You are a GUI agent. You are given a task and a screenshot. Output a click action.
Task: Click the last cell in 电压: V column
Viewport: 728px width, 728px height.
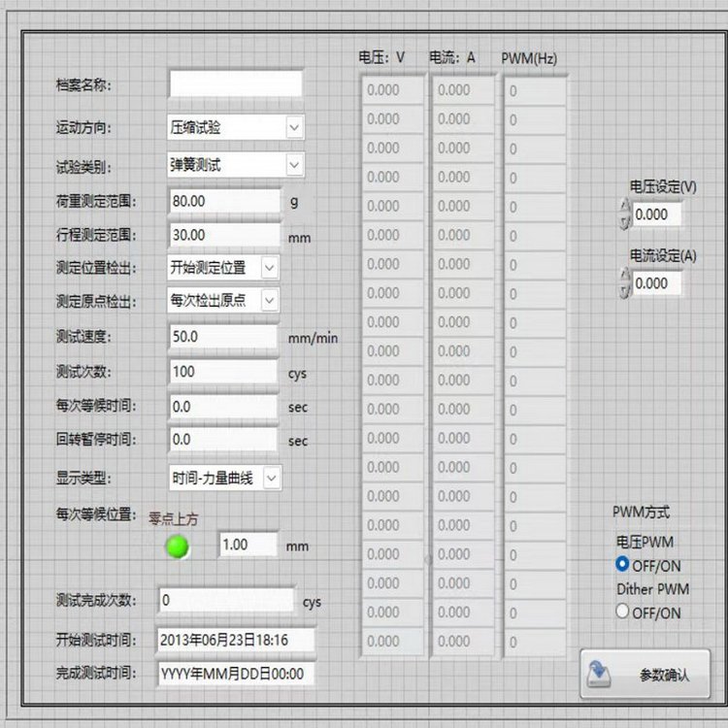tap(393, 642)
